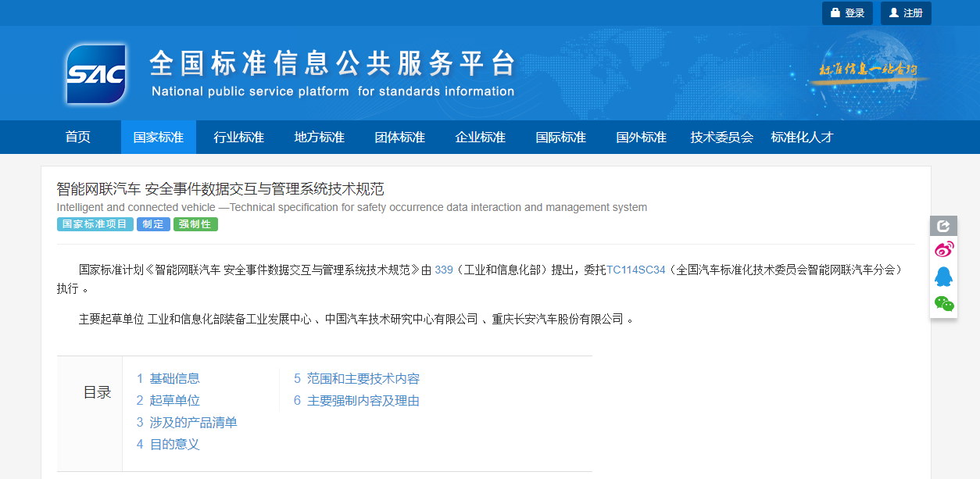Click the SAC logo icon
This screenshot has height=479, width=980.
click(x=96, y=74)
